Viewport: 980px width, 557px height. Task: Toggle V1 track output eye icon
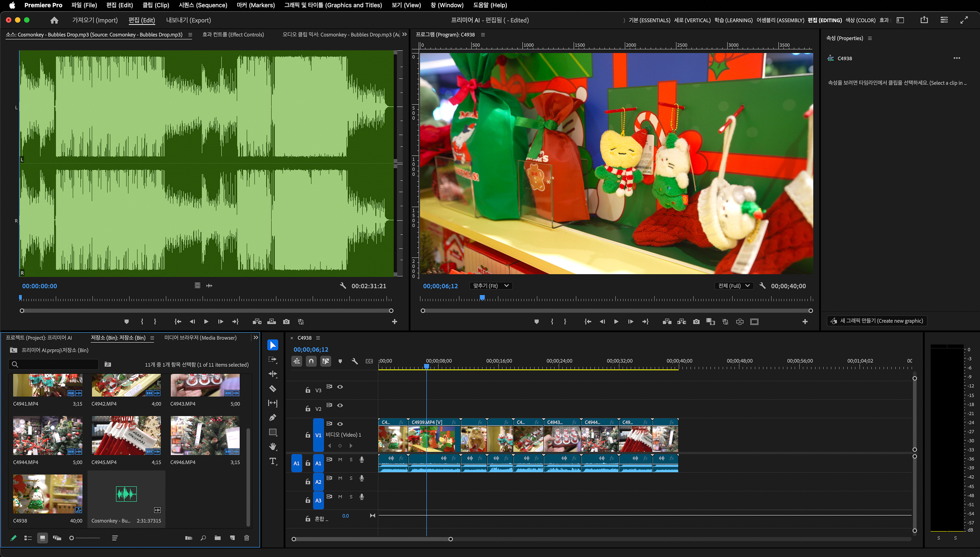340,424
